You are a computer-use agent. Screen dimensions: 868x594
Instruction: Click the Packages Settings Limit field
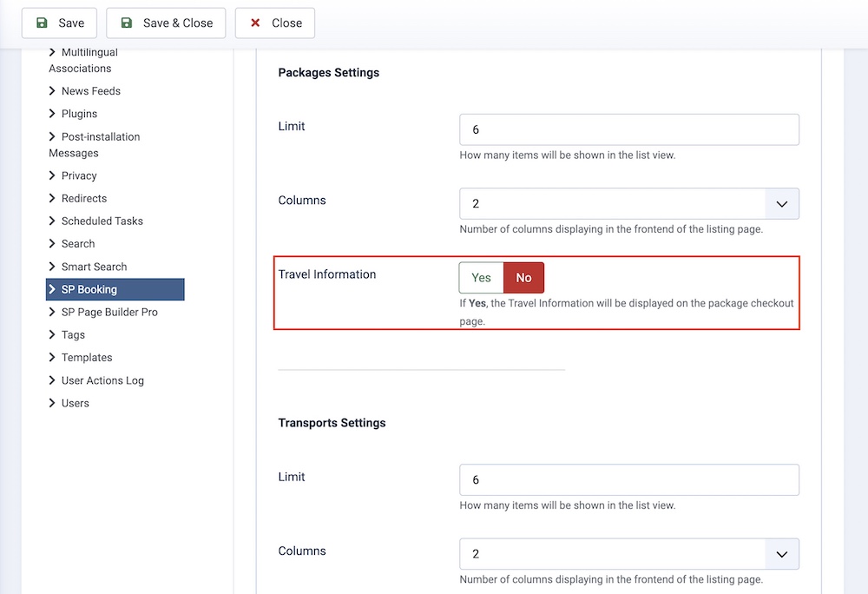click(628, 129)
